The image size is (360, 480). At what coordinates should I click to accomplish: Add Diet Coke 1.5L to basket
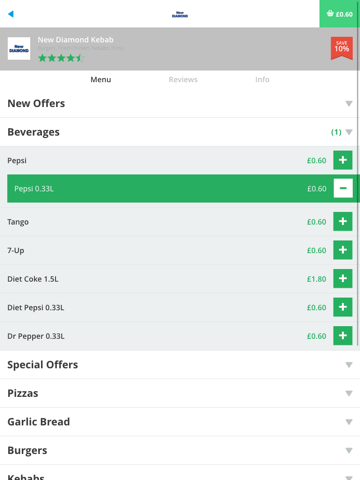pos(343,279)
